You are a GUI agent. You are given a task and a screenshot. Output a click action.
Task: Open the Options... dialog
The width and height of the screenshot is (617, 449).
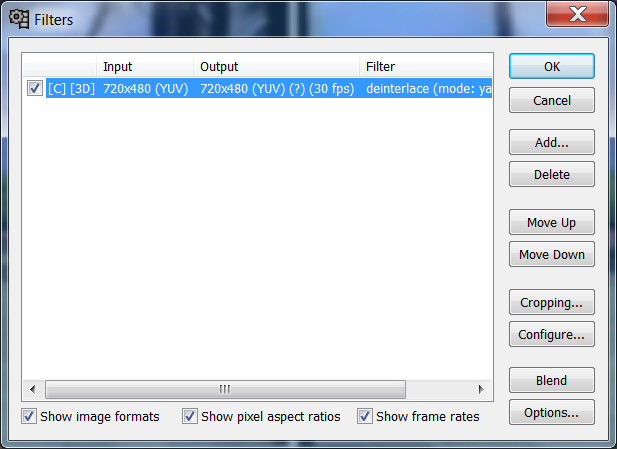pyautogui.click(x=552, y=412)
